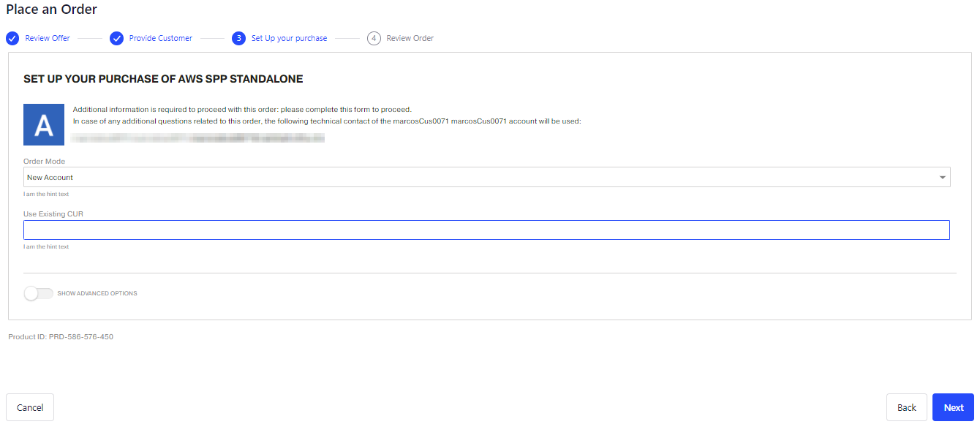Open the Order Mode dropdown
Viewport: 980px width, 427px height.
[x=487, y=177]
